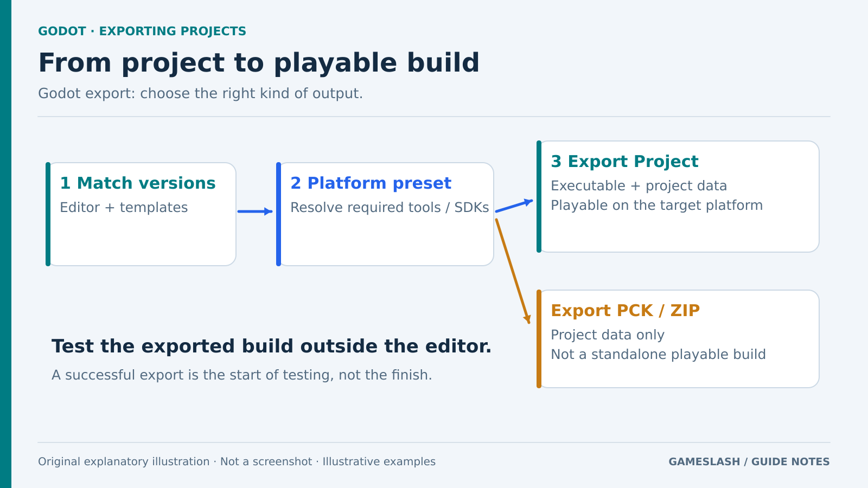Select the teal accent bar of Match versions card
This screenshot has height=488, width=868.
pyautogui.click(x=48, y=214)
